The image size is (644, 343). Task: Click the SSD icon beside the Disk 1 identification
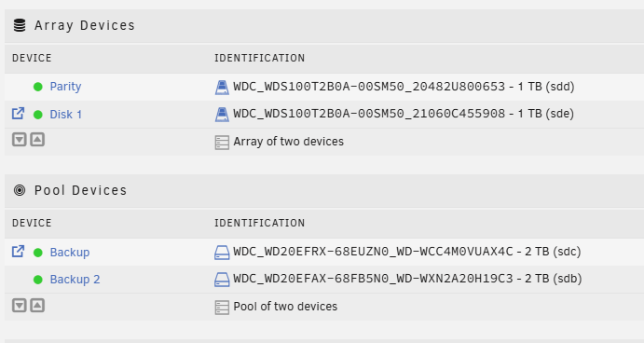[222, 115]
